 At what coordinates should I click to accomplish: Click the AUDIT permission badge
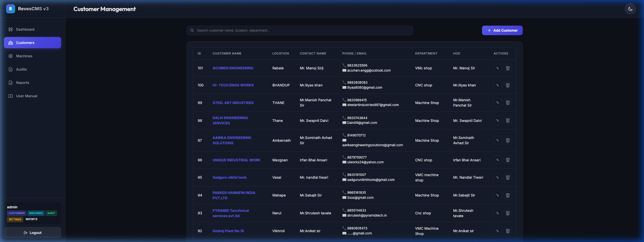point(51,213)
